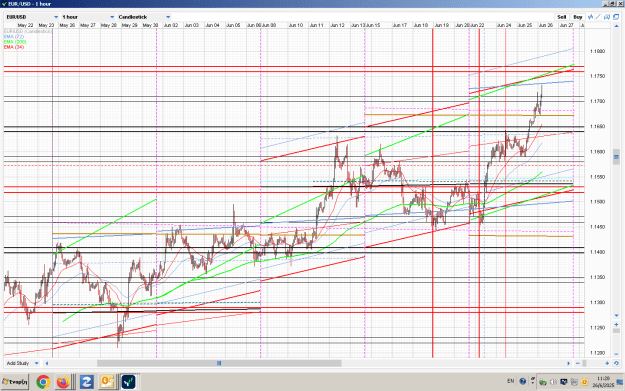Screen dimensions: 625x391
Task: Click the time scrollbar right arrow
Action: tap(568, 363)
